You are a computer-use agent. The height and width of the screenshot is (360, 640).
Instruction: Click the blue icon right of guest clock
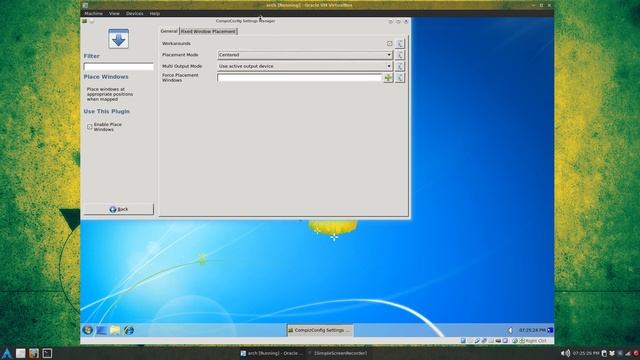pos(550,330)
